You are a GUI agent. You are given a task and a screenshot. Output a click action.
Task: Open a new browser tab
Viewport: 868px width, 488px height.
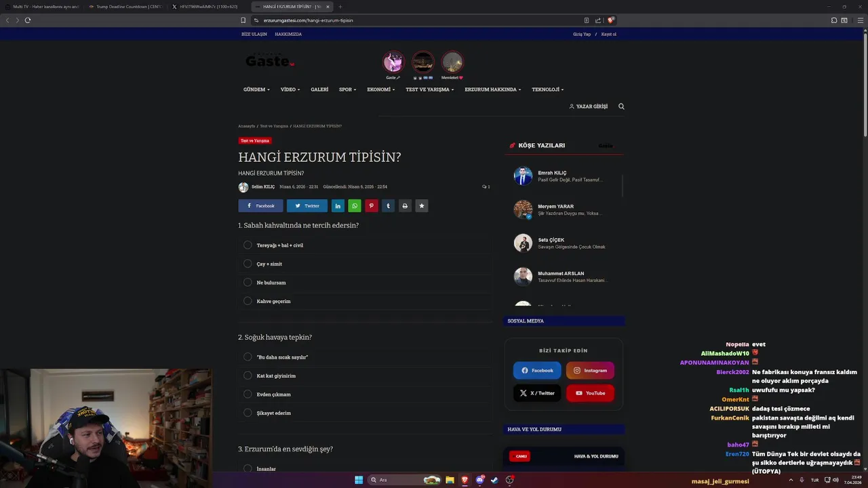[340, 7]
